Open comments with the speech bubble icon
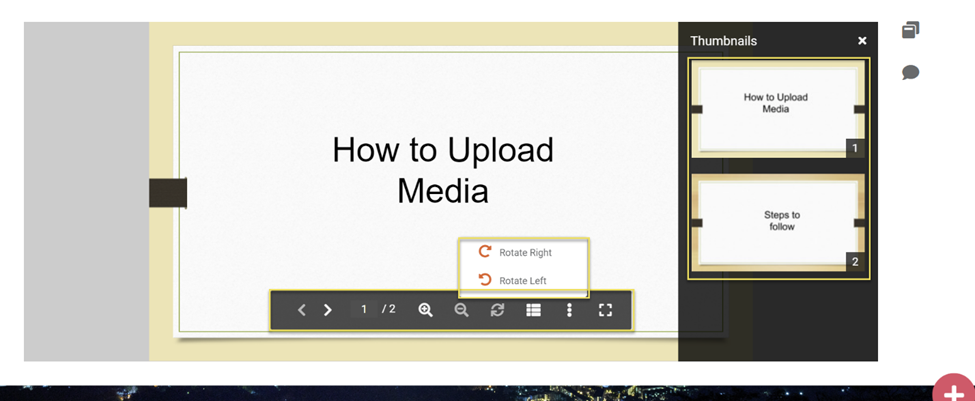The width and height of the screenshot is (975, 401). click(910, 73)
